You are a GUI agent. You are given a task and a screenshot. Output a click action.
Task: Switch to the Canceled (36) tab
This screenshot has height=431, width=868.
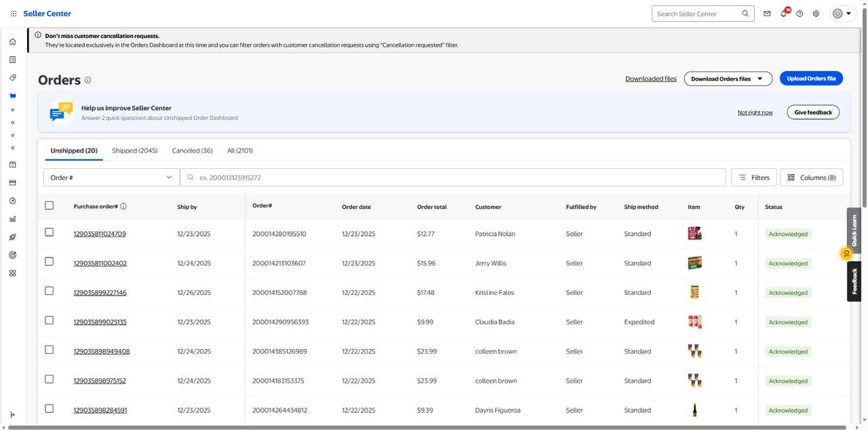point(192,150)
